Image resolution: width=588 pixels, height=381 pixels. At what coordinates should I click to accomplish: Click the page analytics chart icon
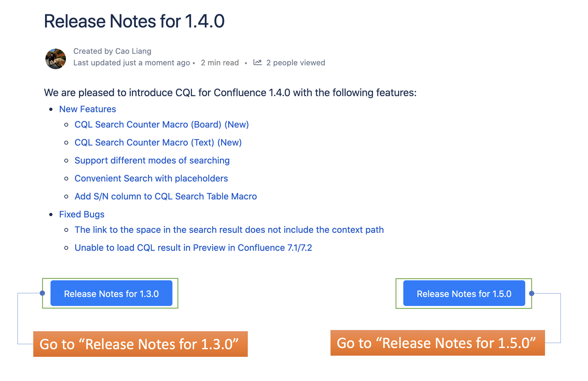click(258, 62)
